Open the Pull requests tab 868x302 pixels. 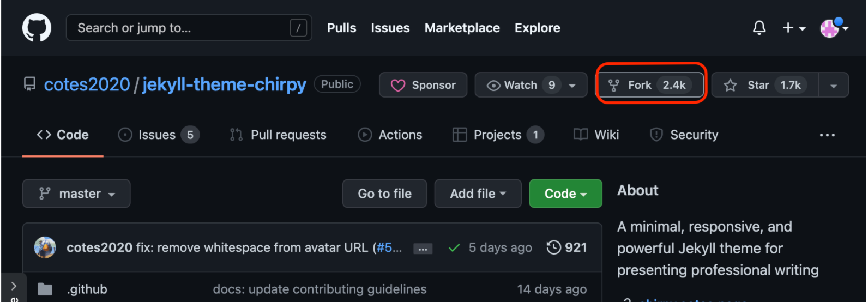[x=278, y=135]
